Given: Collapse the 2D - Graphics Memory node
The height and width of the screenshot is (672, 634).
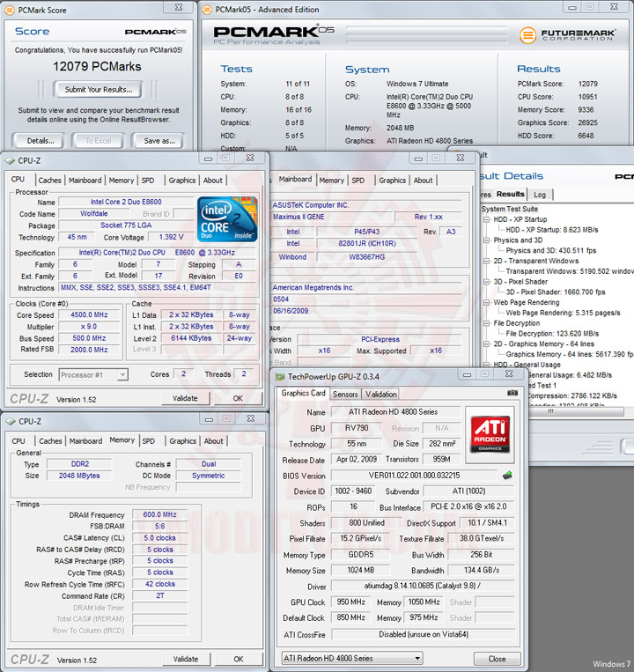Looking at the screenshot, I should [x=487, y=344].
